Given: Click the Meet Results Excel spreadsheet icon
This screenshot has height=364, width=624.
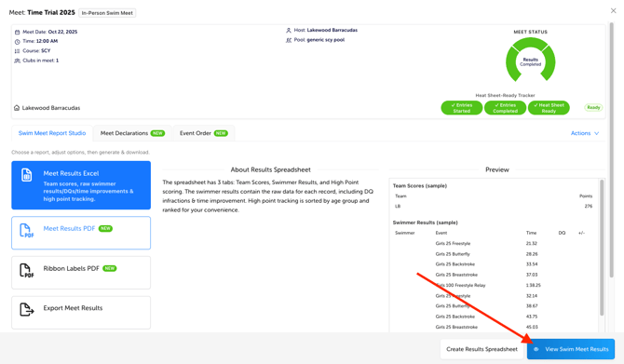Looking at the screenshot, I should point(26,175).
